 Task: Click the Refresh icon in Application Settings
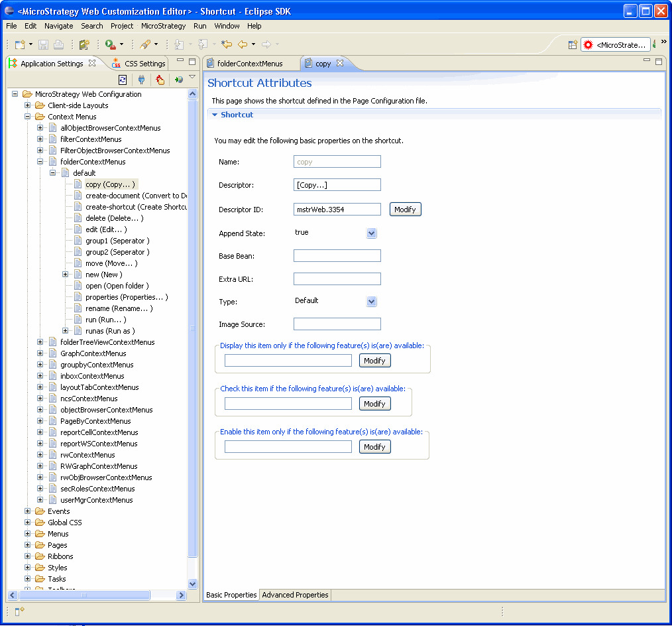click(123, 80)
